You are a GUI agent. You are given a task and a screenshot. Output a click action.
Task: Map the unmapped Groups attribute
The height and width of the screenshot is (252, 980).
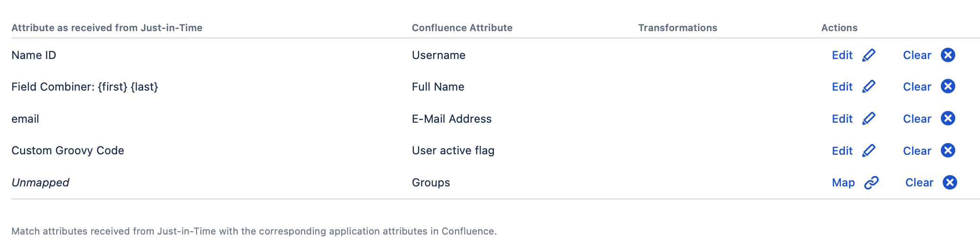pyautogui.click(x=843, y=183)
